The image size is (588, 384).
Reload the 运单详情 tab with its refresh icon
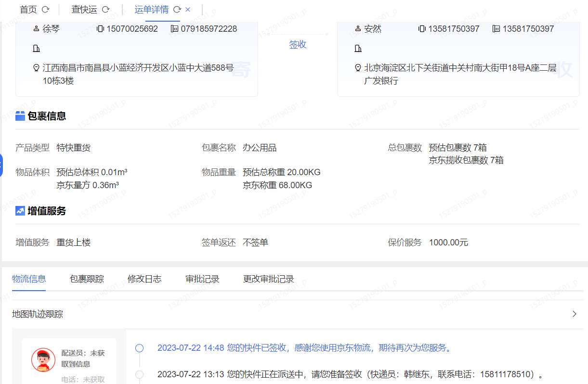[x=177, y=10]
